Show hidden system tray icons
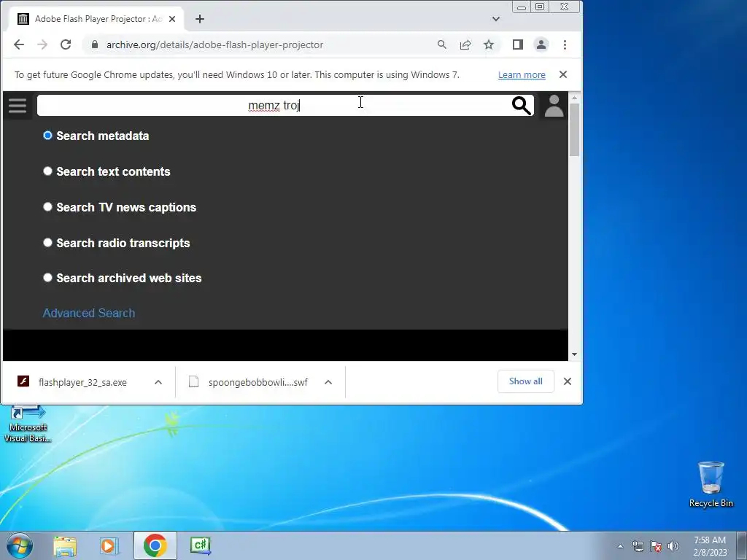The width and height of the screenshot is (747, 560). (620, 546)
